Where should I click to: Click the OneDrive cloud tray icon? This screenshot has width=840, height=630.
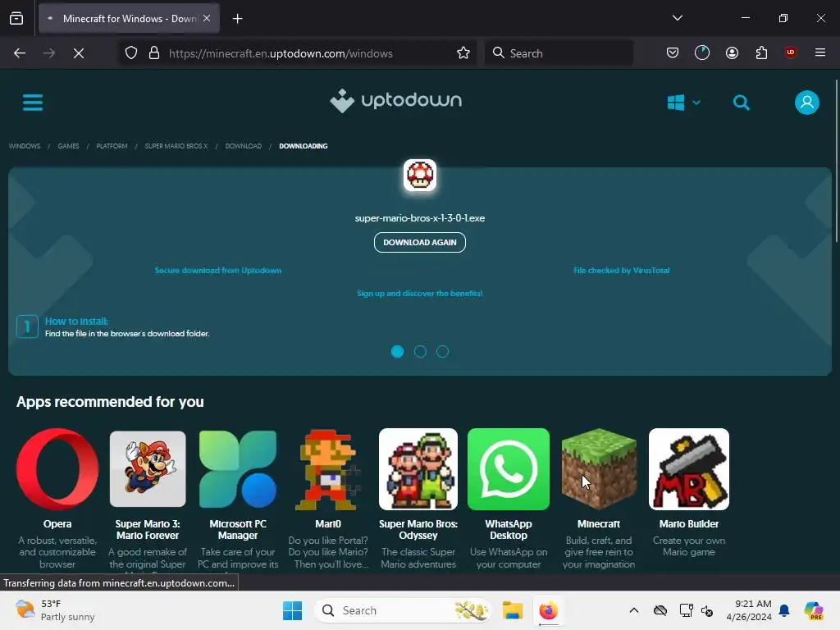point(660,610)
